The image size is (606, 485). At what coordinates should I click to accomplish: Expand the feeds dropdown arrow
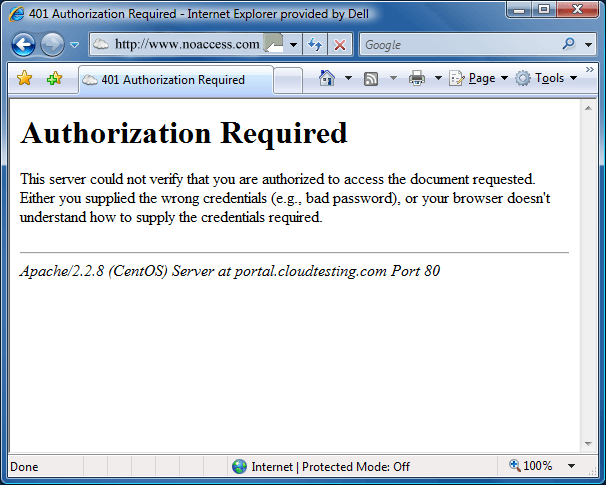pos(393,78)
